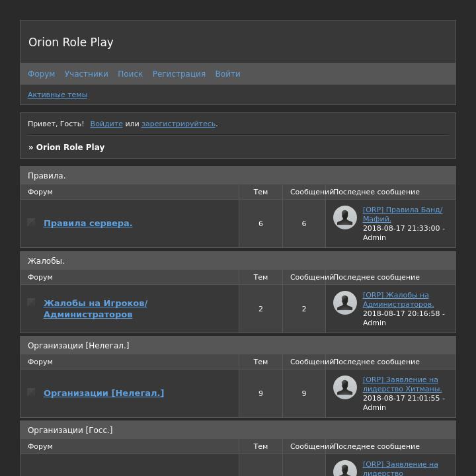Image resolution: width=476 pixels, height=476 pixels.
Task: Open the Участники navigation menu item
Action: coord(86,74)
